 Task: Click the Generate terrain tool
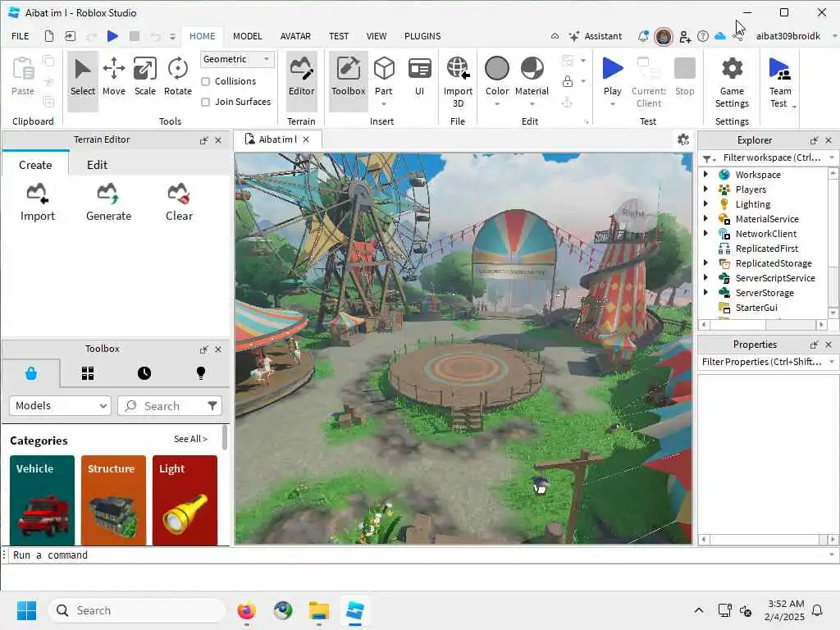[109, 203]
